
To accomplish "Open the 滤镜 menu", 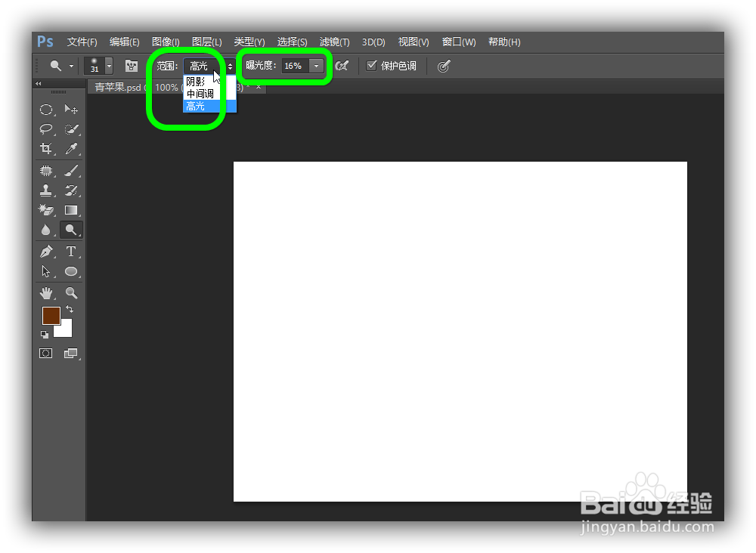I will coord(335,42).
